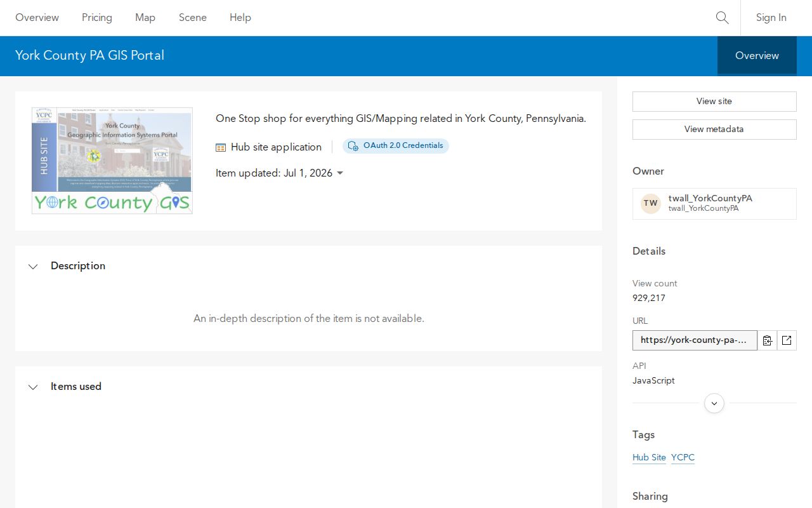This screenshot has width=812, height=508.
Task: Click the York County GIS item thumbnail
Action: (x=112, y=161)
